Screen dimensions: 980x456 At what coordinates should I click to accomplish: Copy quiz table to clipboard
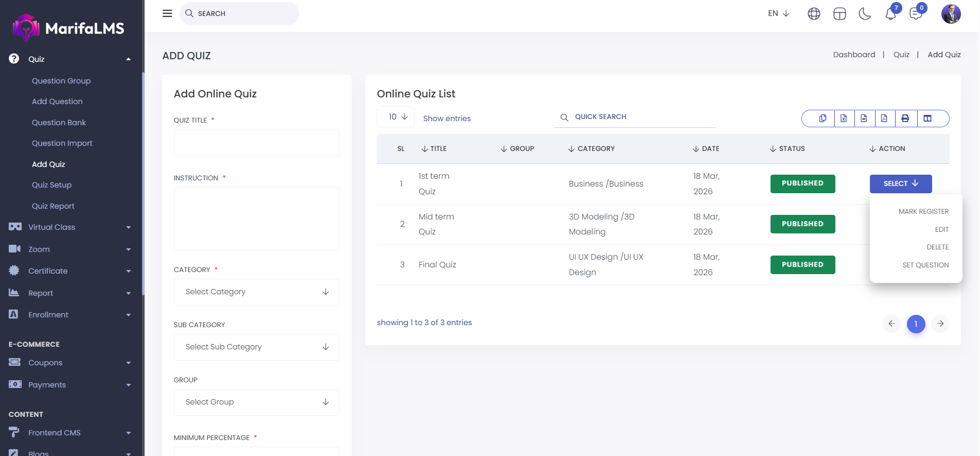(822, 119)
